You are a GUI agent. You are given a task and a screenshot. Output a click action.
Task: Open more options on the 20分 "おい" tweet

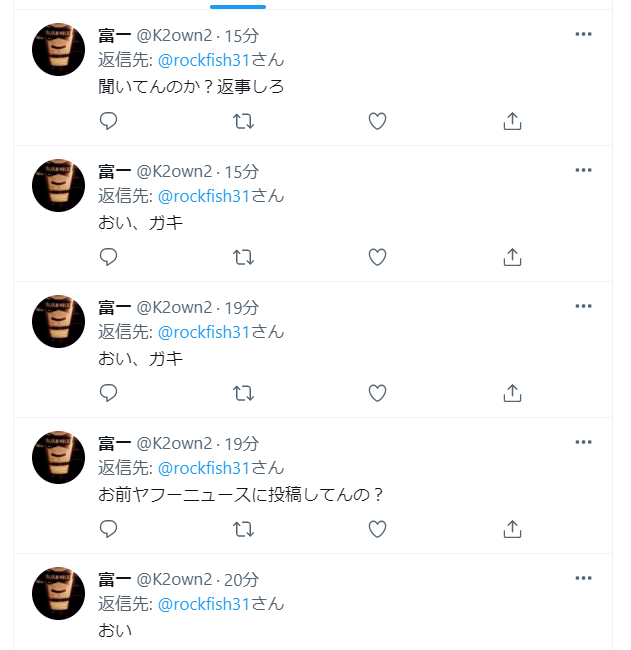[583, 578]
